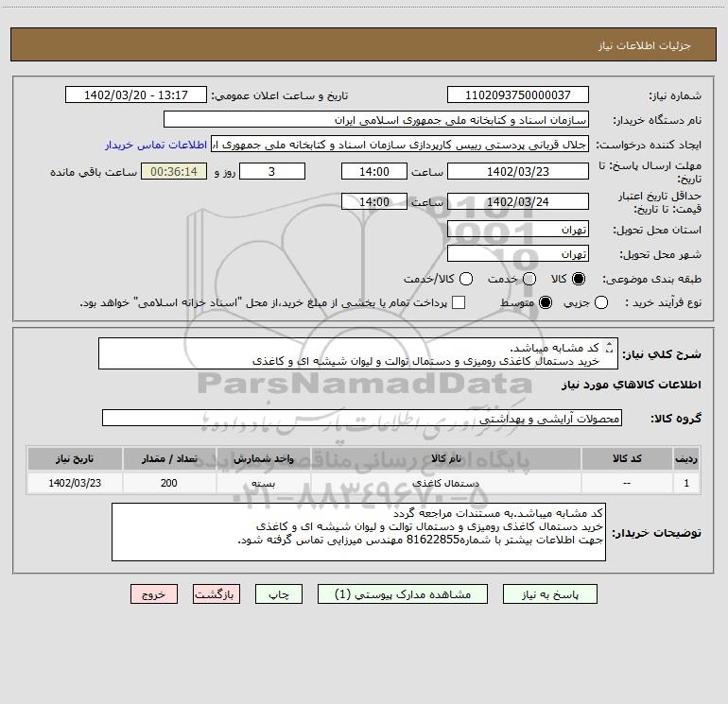Click the announcement date field 1402/03/20 - 13:17
The height and width of the screenshot is (704, 728).
(x=135, y=95)
